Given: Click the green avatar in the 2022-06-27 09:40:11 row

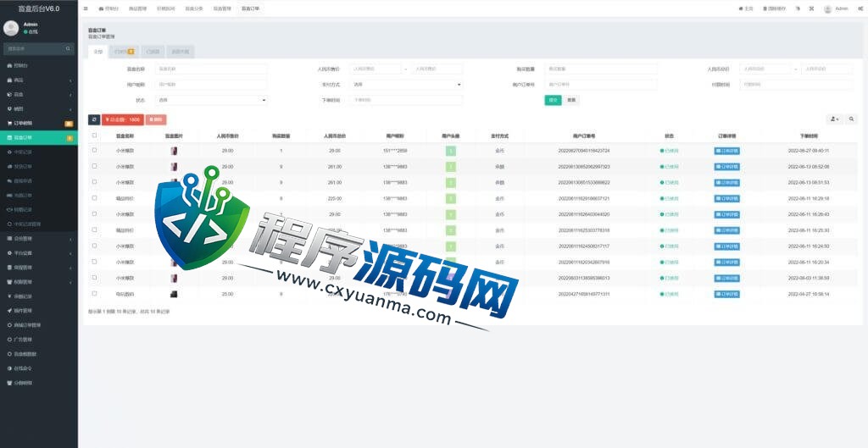Looking at the screenshot, I should tap(451, 151).
